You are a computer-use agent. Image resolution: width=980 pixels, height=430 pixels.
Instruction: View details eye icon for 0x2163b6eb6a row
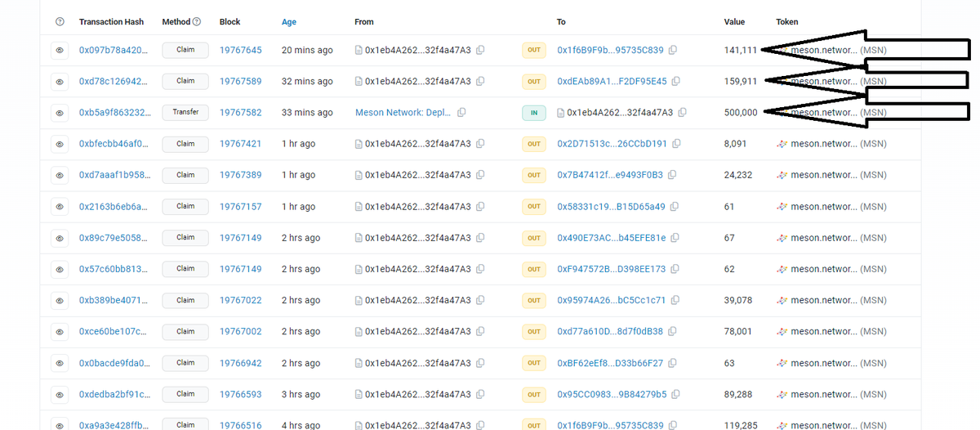point(59,207)
